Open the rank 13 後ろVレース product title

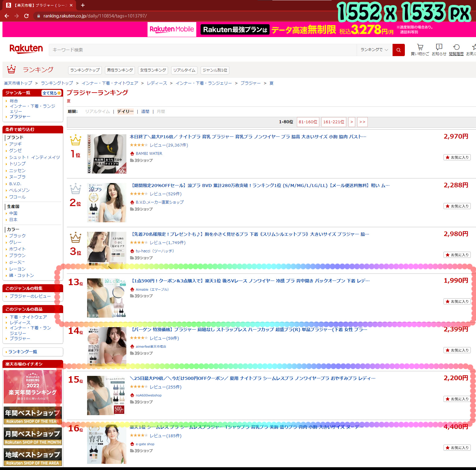(250, 281)
